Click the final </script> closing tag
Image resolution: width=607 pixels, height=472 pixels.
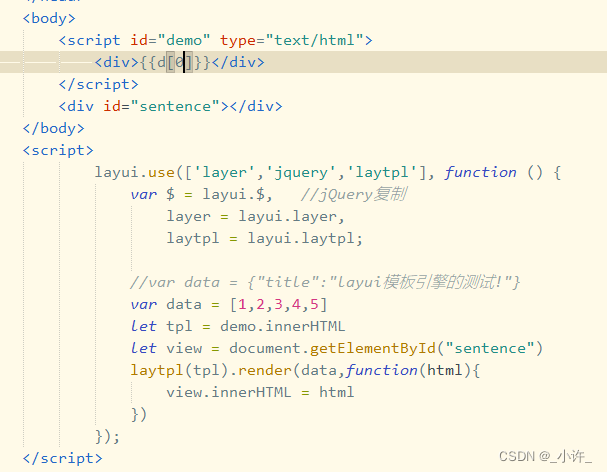click(x=62, y=459)
